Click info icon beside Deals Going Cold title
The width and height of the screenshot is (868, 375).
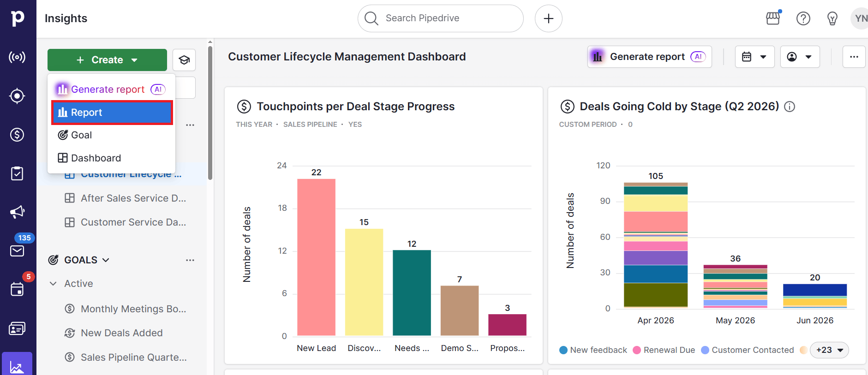(x=790, y=107)
